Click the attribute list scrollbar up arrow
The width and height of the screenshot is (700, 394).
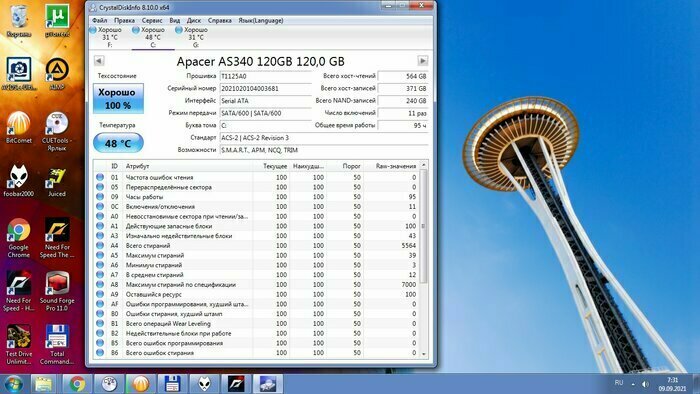click(424, 166)
